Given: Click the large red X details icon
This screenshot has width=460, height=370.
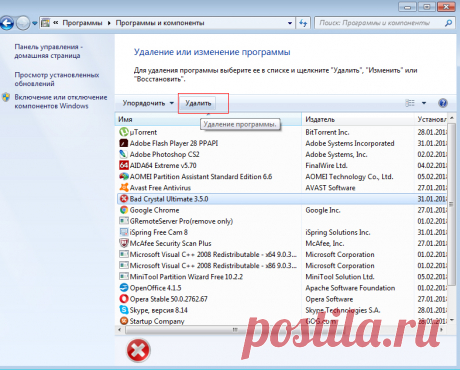Looking at the screenshot, I should (138, 350).
